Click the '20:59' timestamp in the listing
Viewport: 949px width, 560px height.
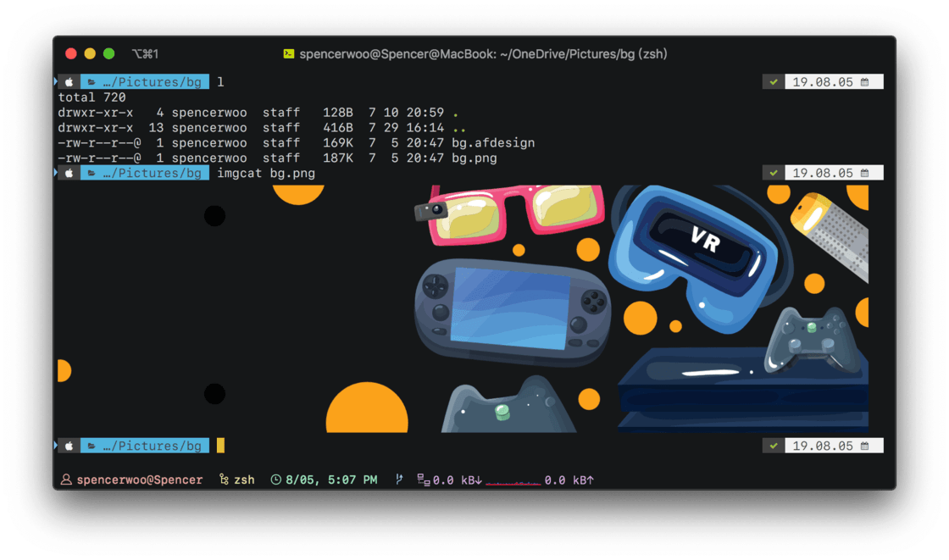click(425, 113)
